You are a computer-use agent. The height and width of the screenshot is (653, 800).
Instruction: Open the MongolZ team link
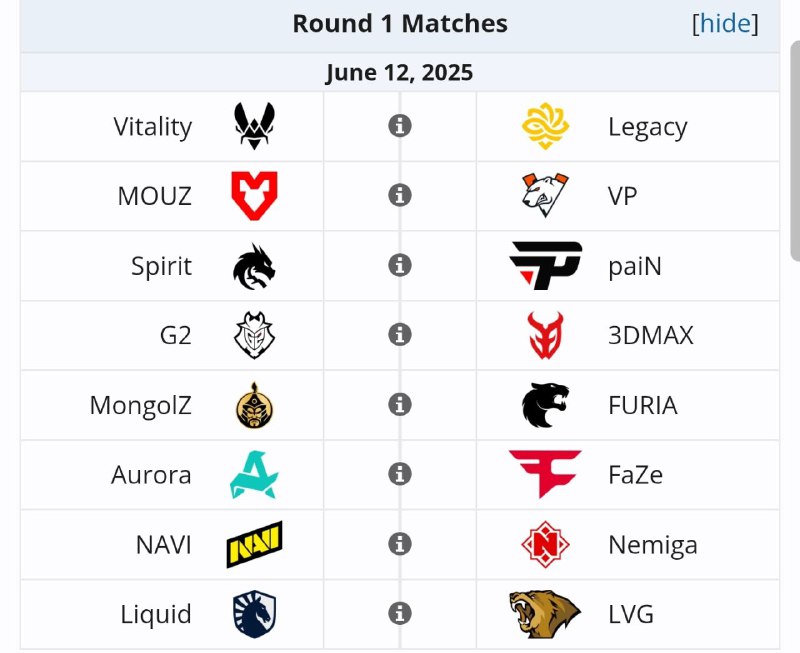pyautogui.click(x=140, y=405)
